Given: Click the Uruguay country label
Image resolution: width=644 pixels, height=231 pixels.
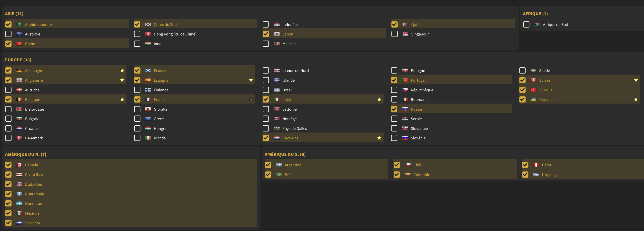Looking at the screenshot, I should click(x=549, y=175).
